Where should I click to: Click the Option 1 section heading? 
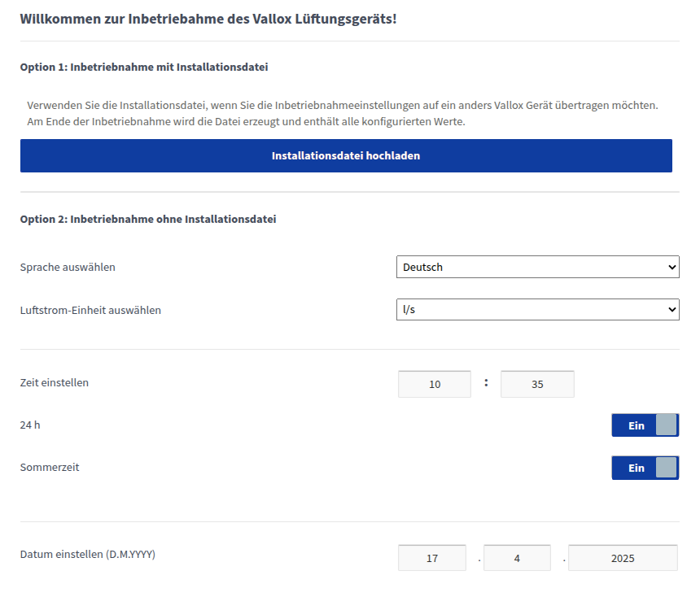click(144, 67)
